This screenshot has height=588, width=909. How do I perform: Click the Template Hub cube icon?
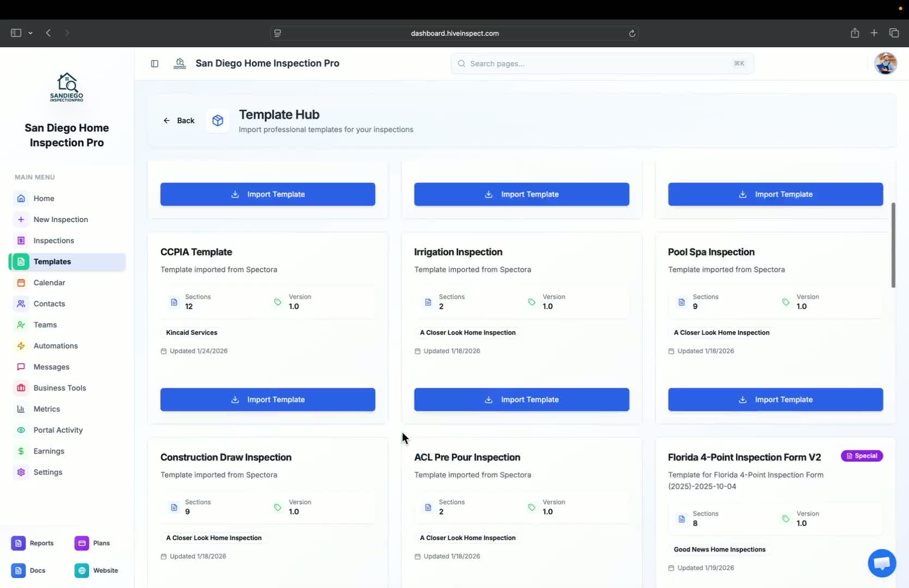click(218, 120)
